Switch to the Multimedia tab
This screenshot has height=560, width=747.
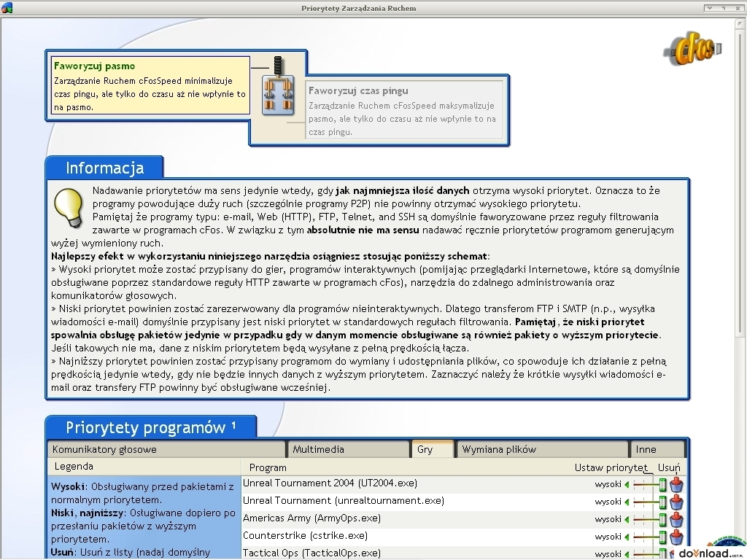coord(348,449)
